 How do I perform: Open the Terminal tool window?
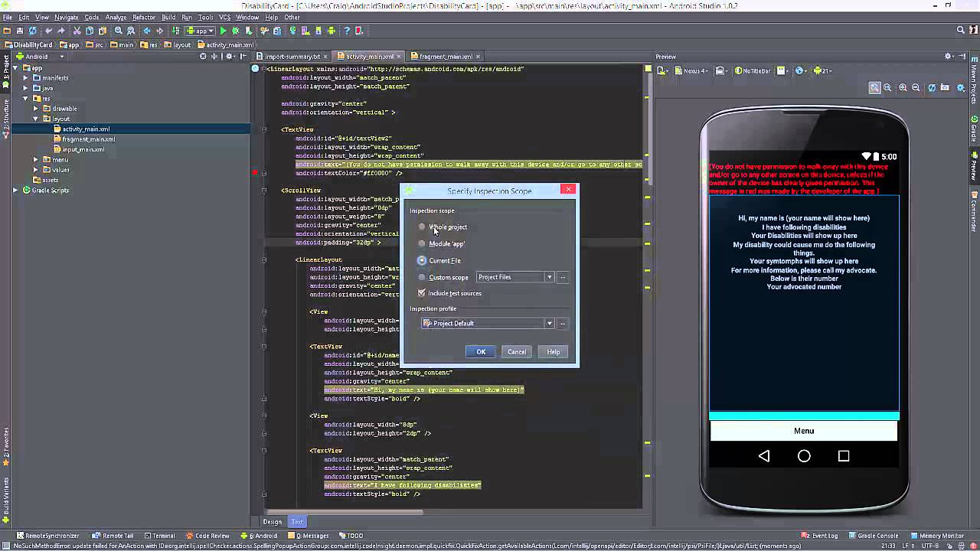click(x=158, y=536)
